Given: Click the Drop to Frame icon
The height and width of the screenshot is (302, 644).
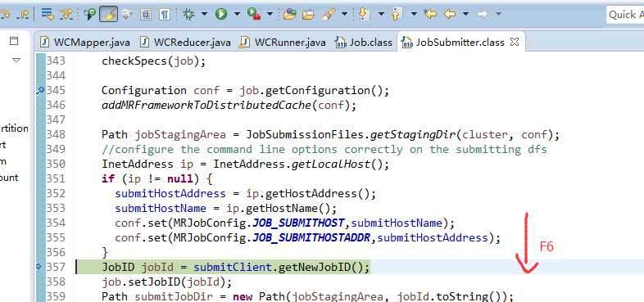Looking at the screenshot, I should point(48,15).
